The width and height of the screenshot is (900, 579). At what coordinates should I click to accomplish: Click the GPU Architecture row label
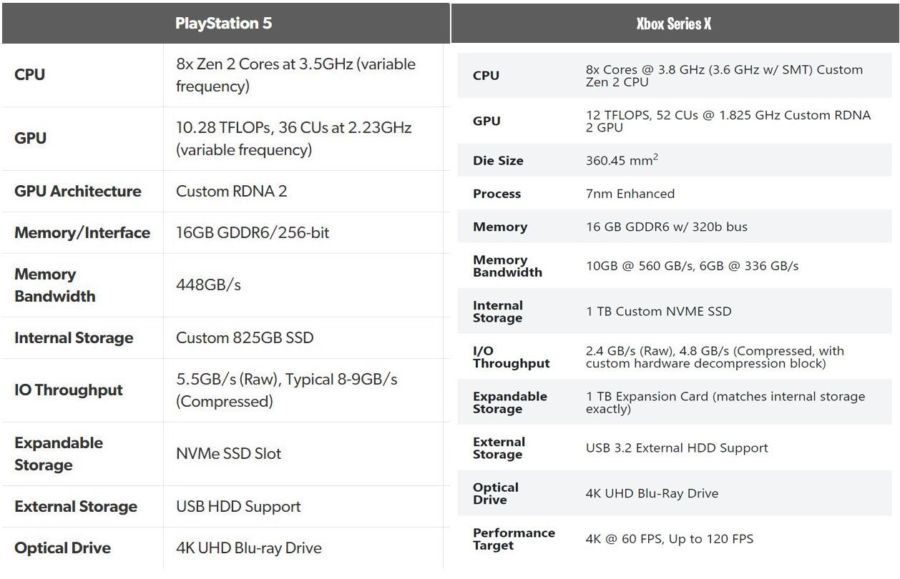78,191
